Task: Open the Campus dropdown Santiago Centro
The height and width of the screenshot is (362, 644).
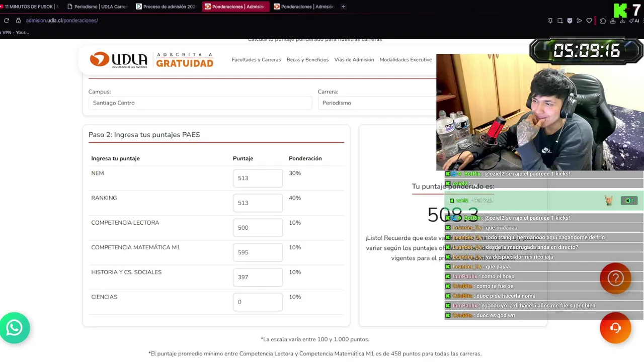Action: [200, 103]
